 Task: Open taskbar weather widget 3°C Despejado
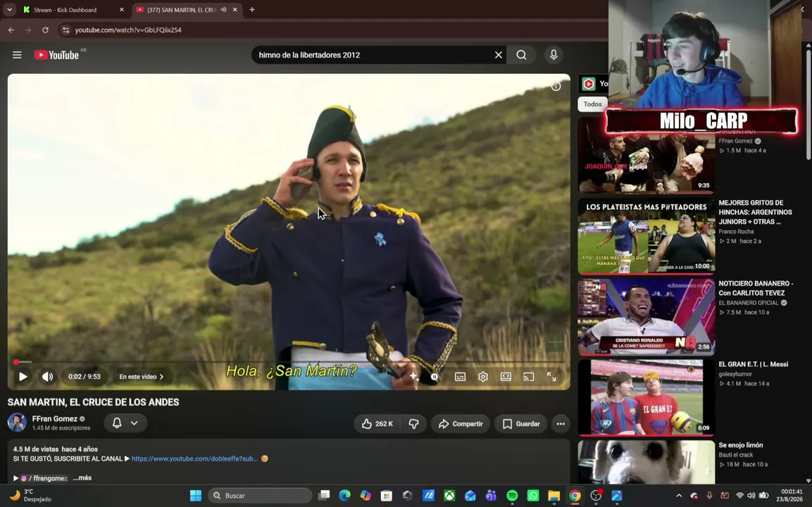click(x=30, y=496)
